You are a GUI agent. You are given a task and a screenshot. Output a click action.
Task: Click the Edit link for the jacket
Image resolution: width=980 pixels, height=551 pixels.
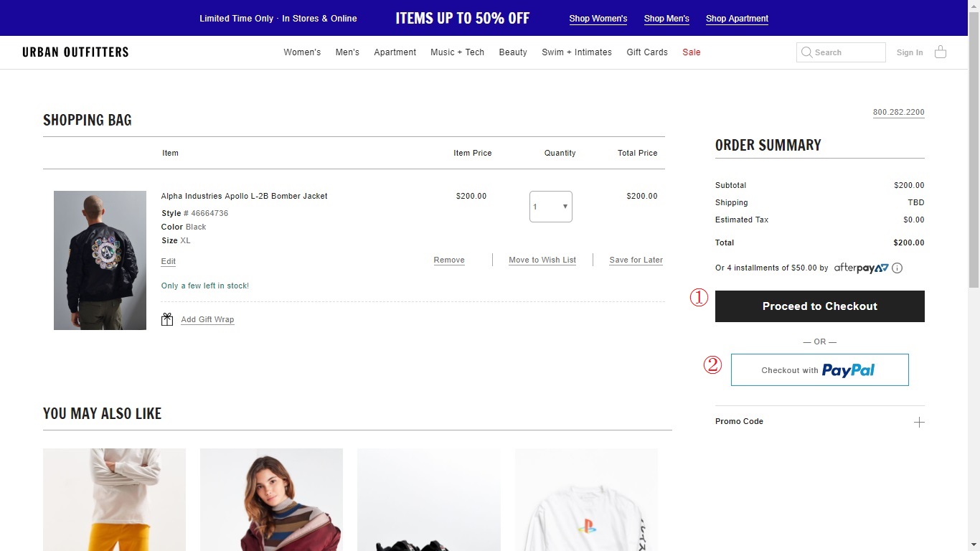point(169,262)
